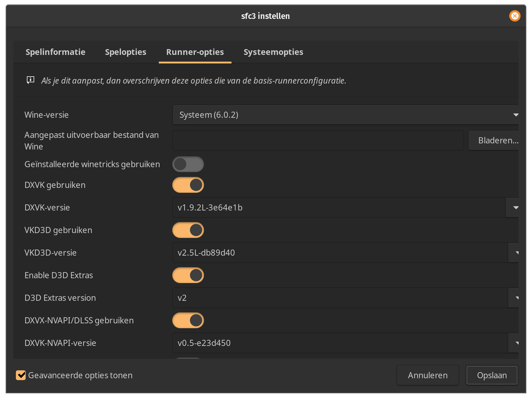Image resolution: width=532 pixels, height=399 pixels.
Task: Go to the Systeemopties tab
Action: 273,52
